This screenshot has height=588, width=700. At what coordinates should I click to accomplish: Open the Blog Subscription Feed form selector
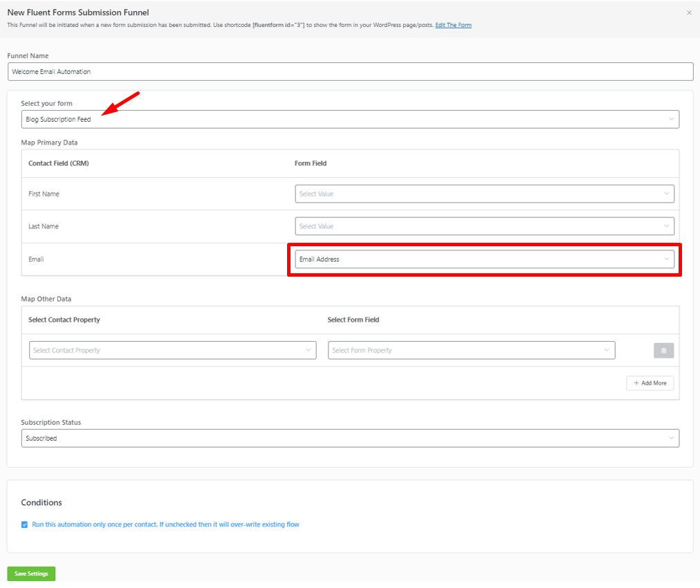point(350,119)
